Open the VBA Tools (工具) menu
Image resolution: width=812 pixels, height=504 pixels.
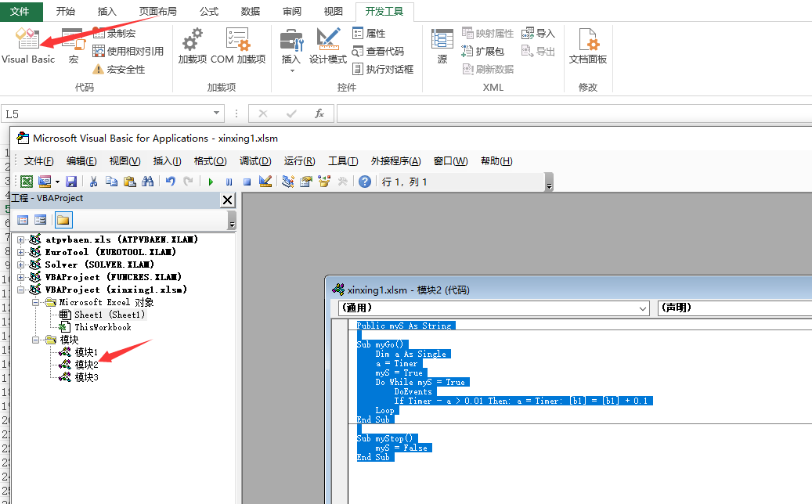point(343,161)
